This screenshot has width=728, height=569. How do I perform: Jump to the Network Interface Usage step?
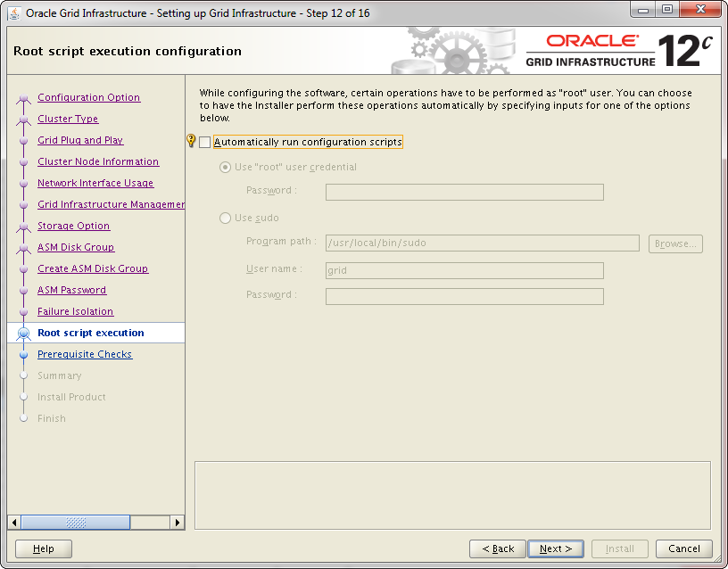tap(95, 183)
